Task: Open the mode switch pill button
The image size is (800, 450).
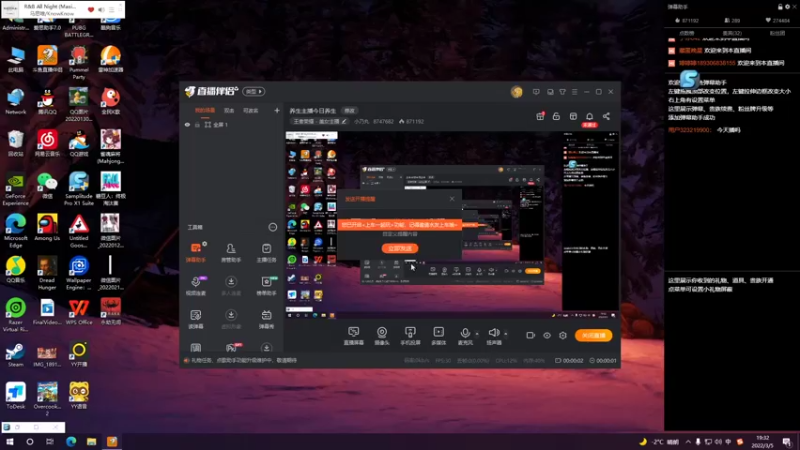Action: pyautogui.click(x=254, y=92)
